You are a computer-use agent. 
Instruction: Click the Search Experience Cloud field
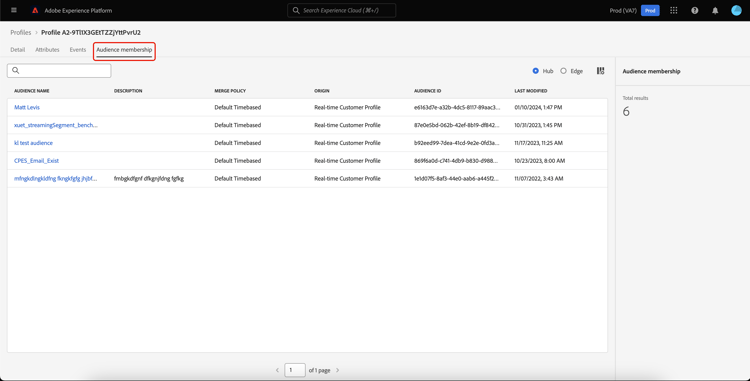pos(342,10)
